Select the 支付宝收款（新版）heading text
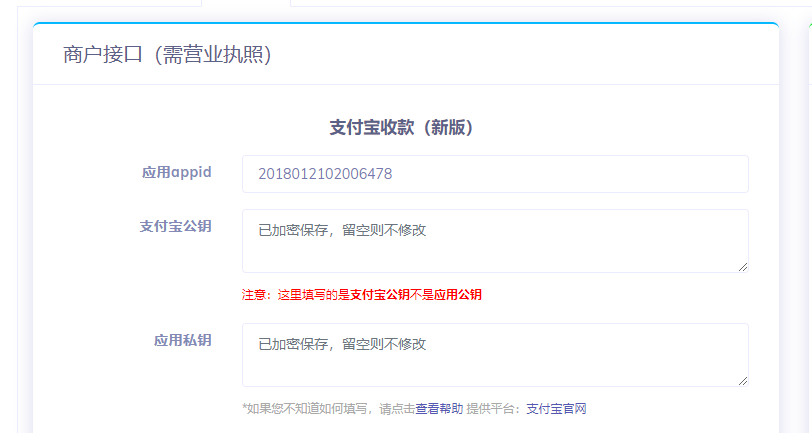 tap(401, 127)
